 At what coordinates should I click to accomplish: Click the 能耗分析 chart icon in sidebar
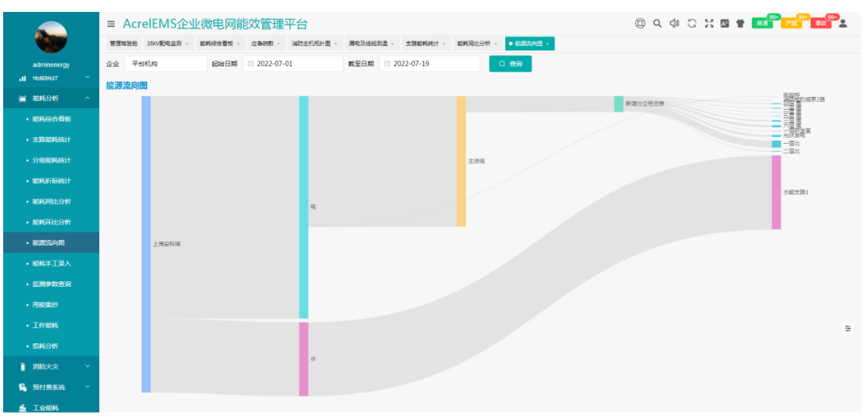[x=23, y=99]
